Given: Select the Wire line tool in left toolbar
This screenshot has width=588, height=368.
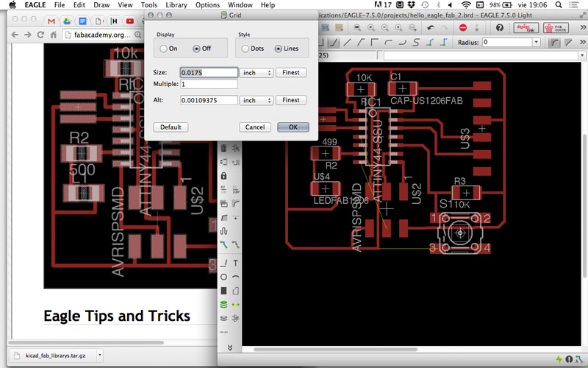Looking at the screenshot, I should 224,263.
